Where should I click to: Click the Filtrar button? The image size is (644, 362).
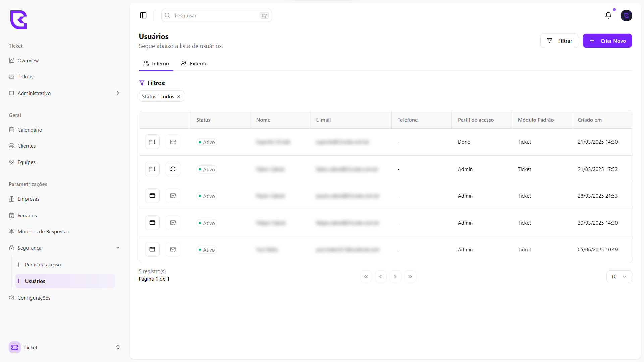point(559,41)
